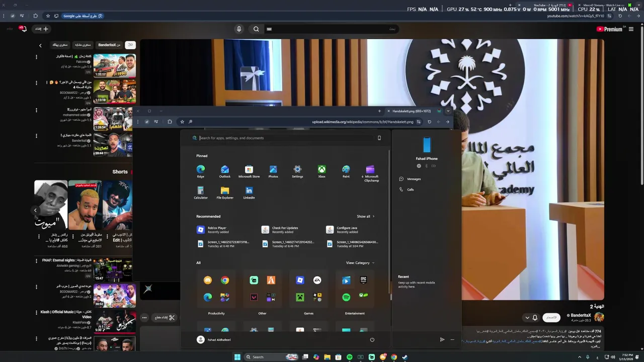Click Show all recommended items
This screenshot has height=362, width=644.
click(366, 216)
